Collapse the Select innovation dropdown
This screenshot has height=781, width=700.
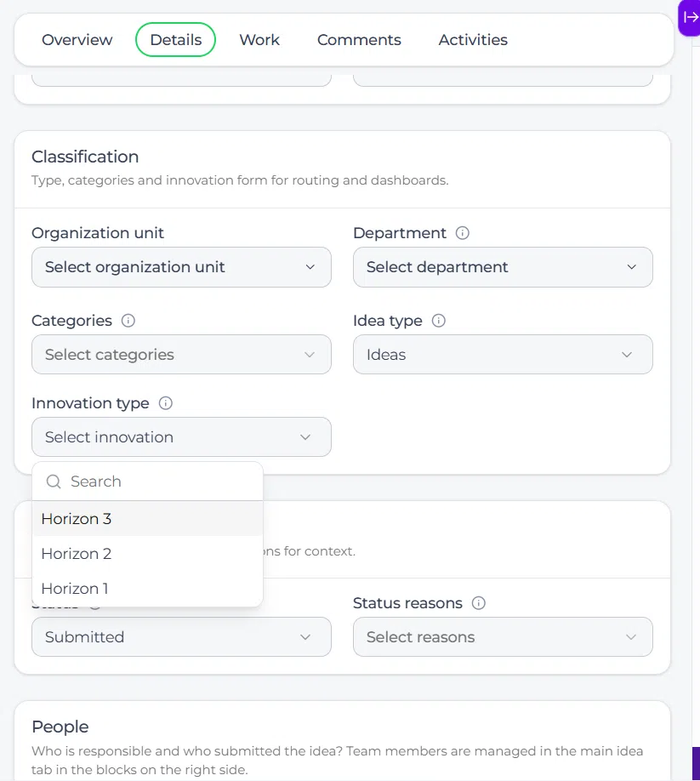tap(181, 436)
